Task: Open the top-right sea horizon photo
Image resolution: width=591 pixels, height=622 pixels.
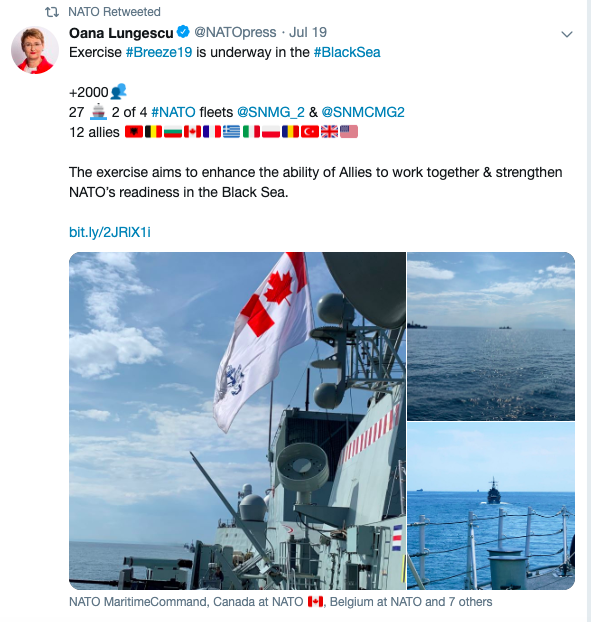Action: tap(491, 336)
